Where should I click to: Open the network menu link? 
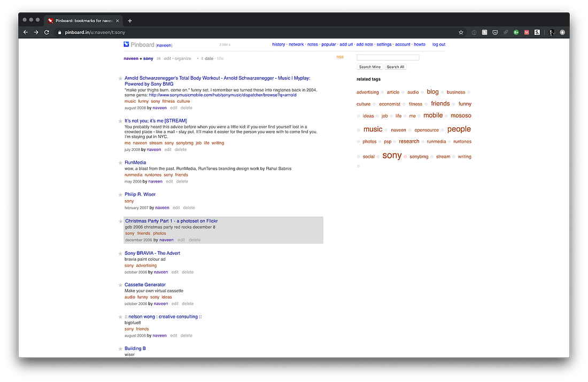296,44
